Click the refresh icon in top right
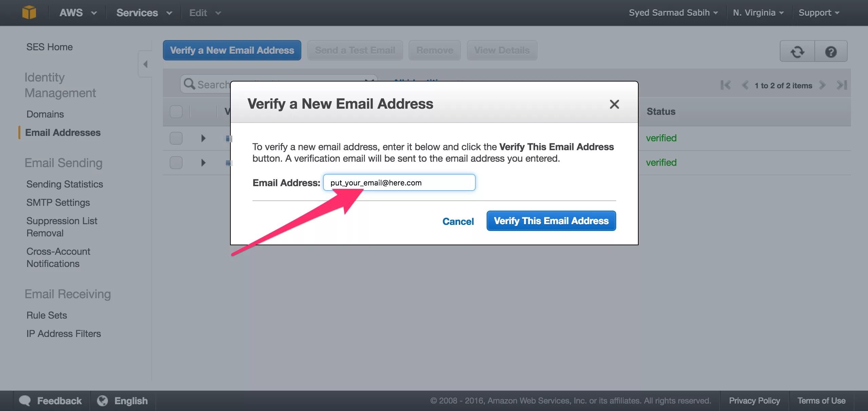 click(x=797, y=50)
